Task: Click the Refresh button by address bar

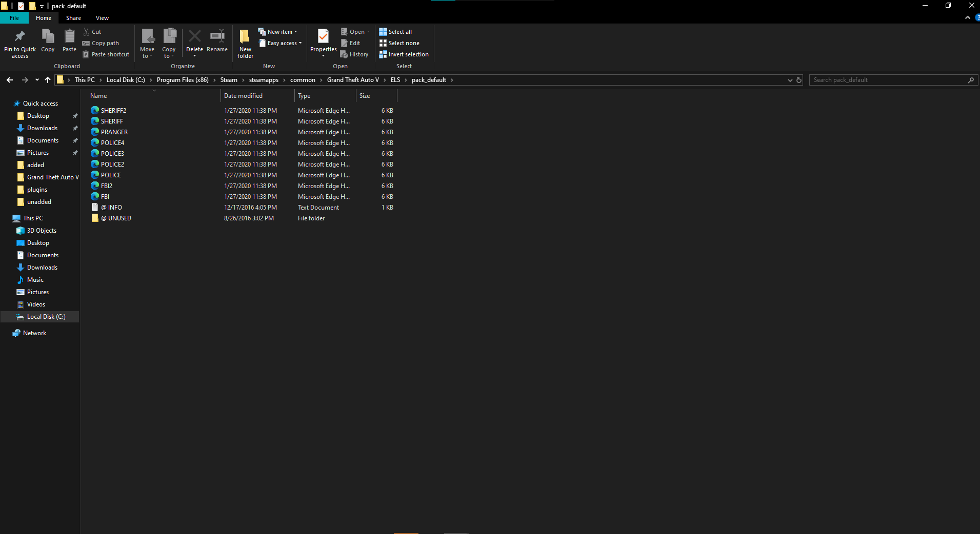Action: pyautogui.click(x=799, y=80)
